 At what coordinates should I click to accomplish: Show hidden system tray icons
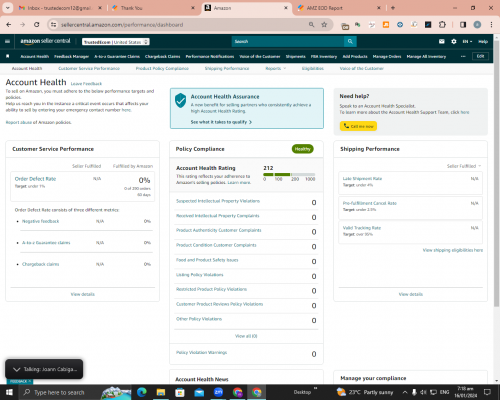405,392
